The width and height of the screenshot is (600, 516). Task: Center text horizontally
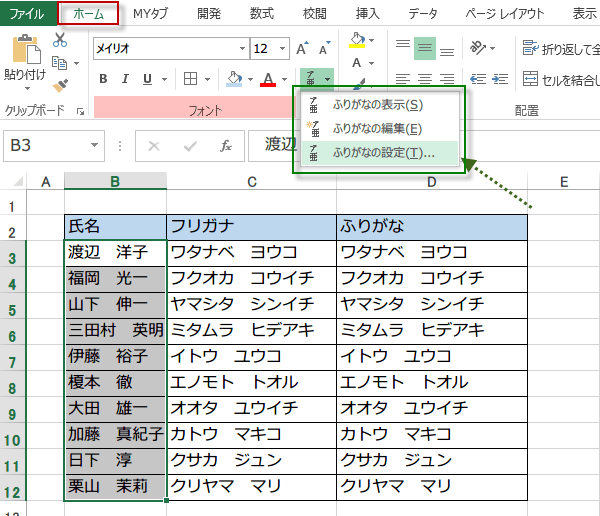[425, 79]
